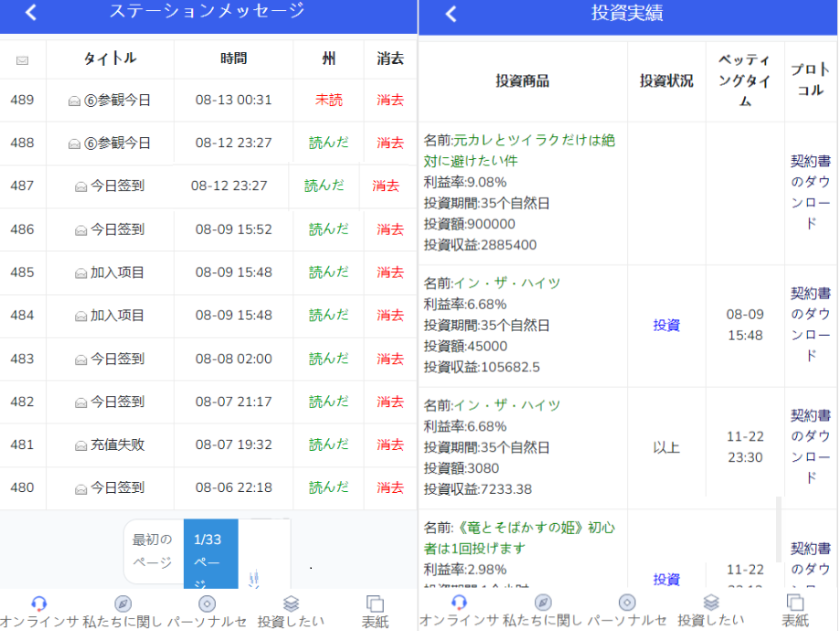Open 表紙 home icon in left panel
Viewport: 840px width, 631px height.
[375, 604]
